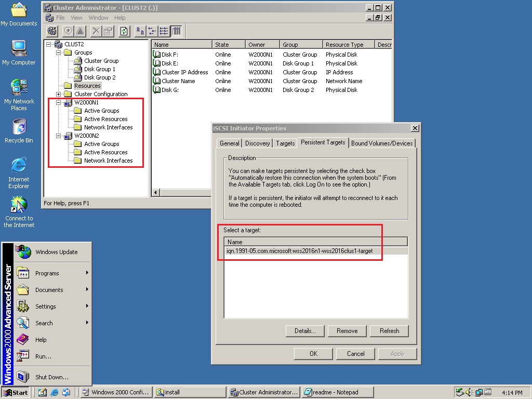Viewport: 532px width, 399px height.
Task: Collapse the W2000N1 node
Action: 58,102
